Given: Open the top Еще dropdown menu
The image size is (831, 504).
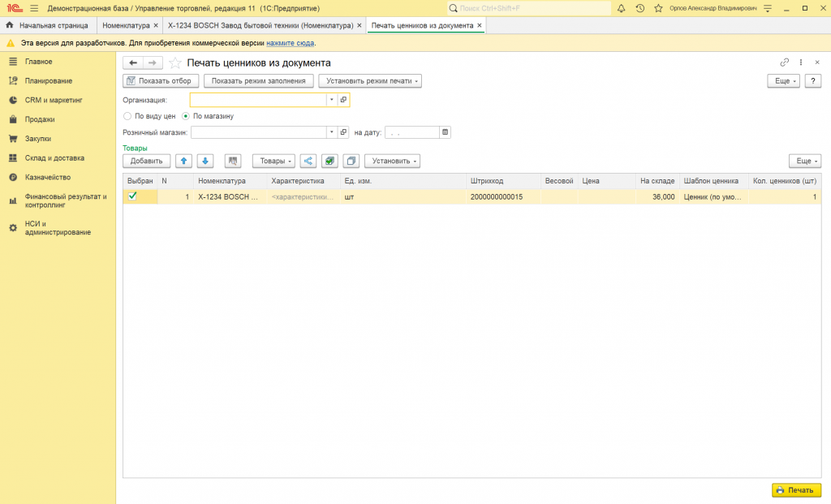Looking at the screenshot, I should (x=784, y=81).
